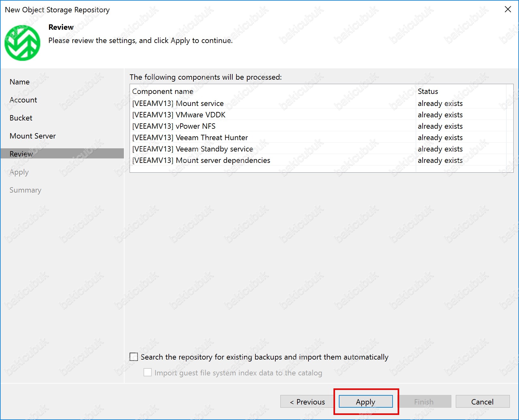Go back with the Previous button
519x420 pixels.
pos(307,402)
